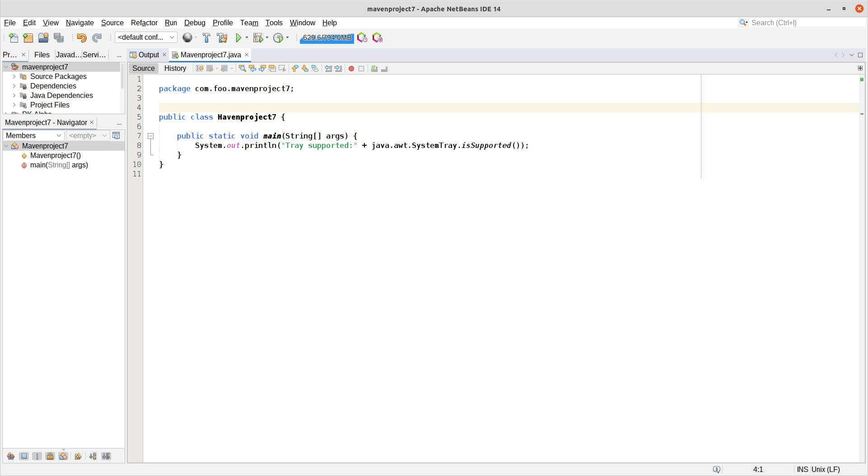The height and width of the screenshot is (476, 868).
Task: Comment out the selected lines
Action: 374,69
